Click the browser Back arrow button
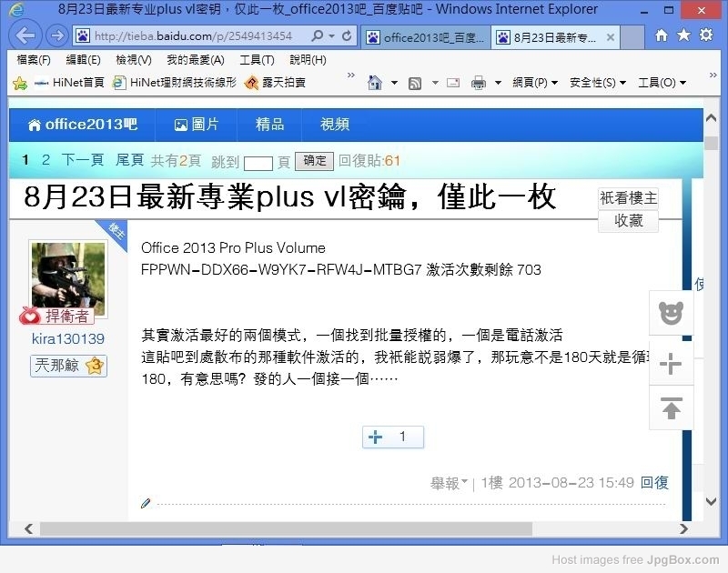Viewport: 728px width, 573px height. pos(27,35)
